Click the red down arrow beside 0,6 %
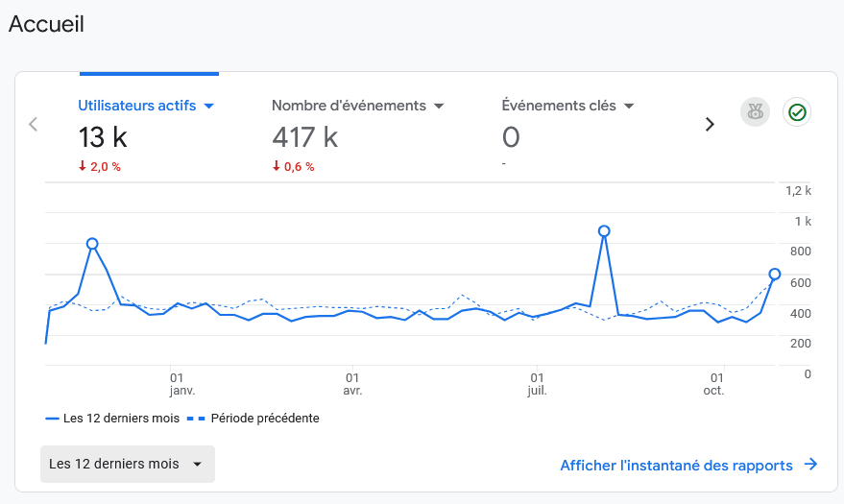844x504 pixels. (x=277, y=166)
